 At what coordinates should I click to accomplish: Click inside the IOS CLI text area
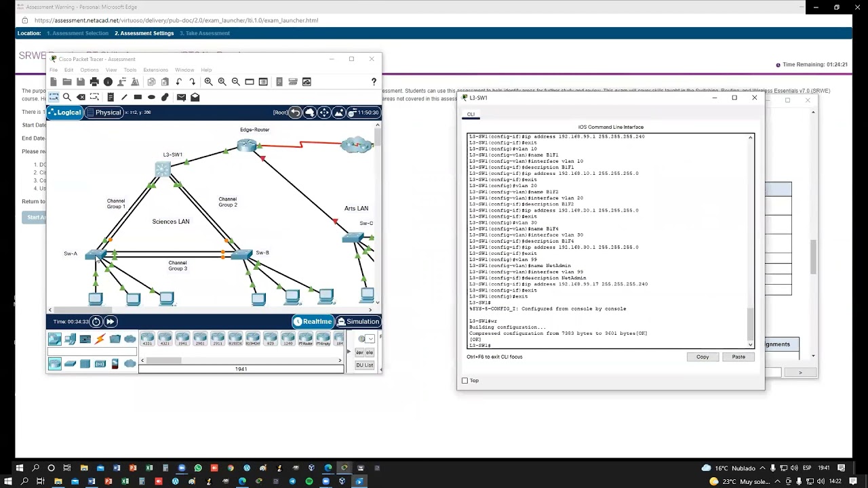[x=608, y=241]
